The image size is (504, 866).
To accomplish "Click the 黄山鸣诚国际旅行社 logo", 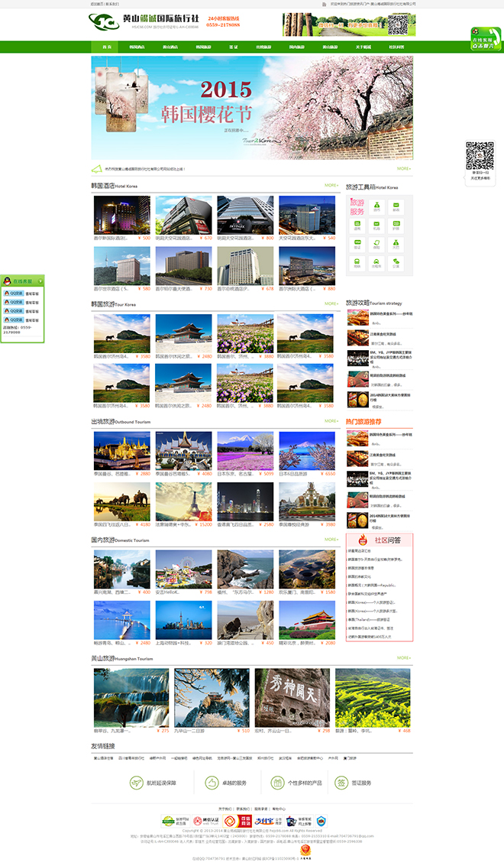I will click(145, 22).
